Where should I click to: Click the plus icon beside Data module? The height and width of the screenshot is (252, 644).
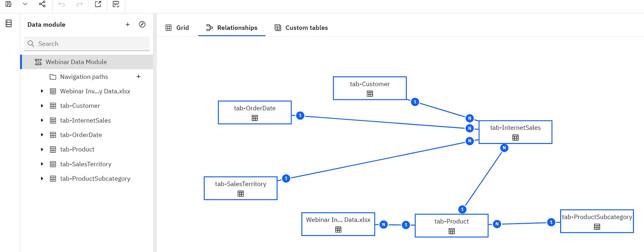tap(127, 24)
